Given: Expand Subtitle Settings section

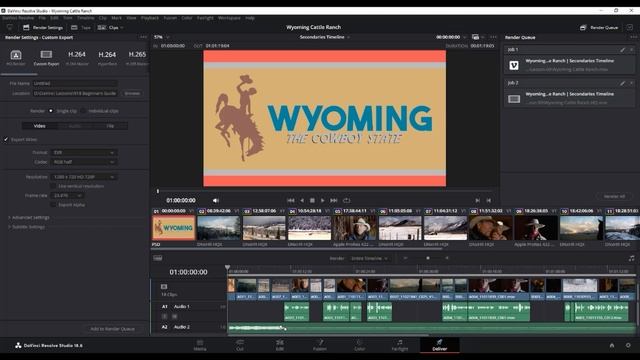Looking at the screenshot, I should [27, 227].
